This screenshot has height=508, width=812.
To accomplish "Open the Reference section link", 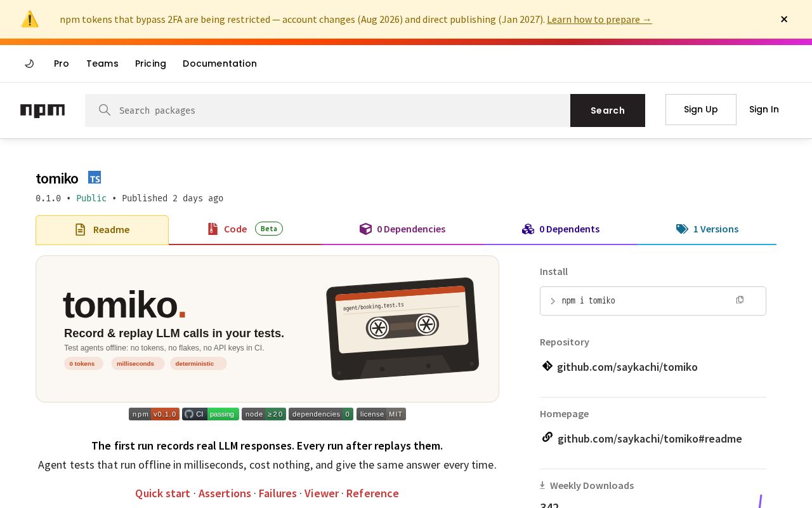I will click(372, 493).
